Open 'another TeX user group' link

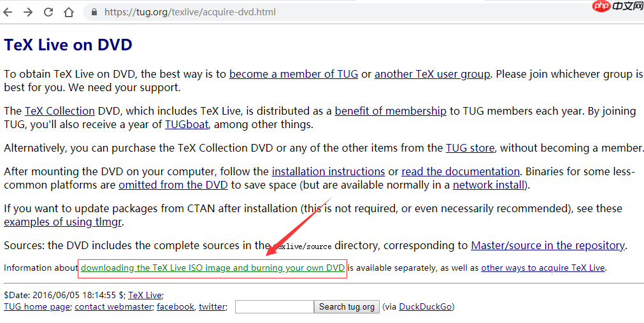pos(432,74)
